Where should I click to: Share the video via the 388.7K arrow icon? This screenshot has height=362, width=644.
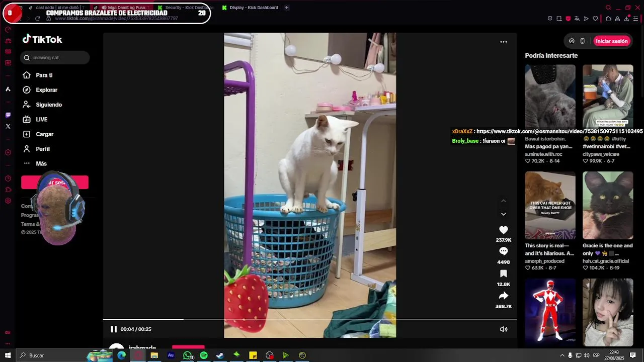(503, 296)
